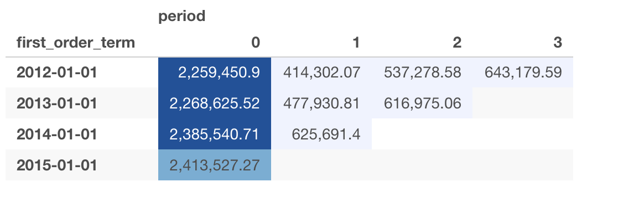Select column header 2
The image size is (644, 218).
(x=456, y=42)
